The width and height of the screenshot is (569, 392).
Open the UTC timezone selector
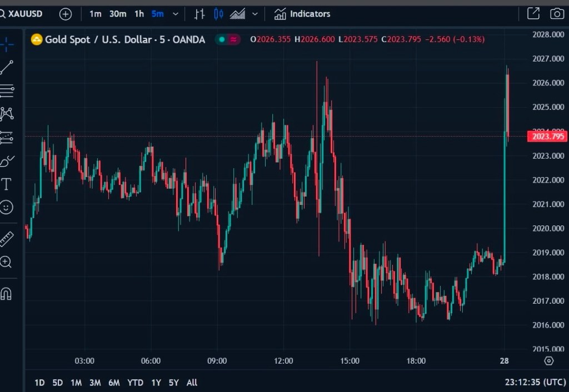point(532,383)
